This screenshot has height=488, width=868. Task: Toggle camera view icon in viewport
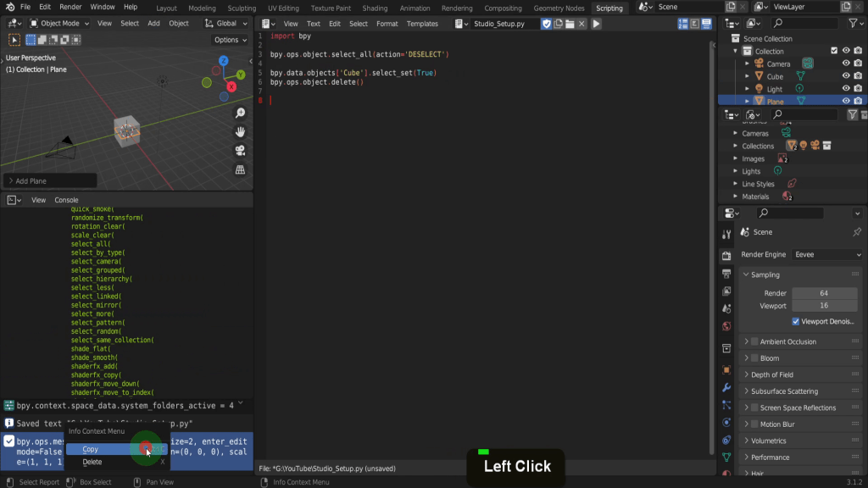(241, 151)
